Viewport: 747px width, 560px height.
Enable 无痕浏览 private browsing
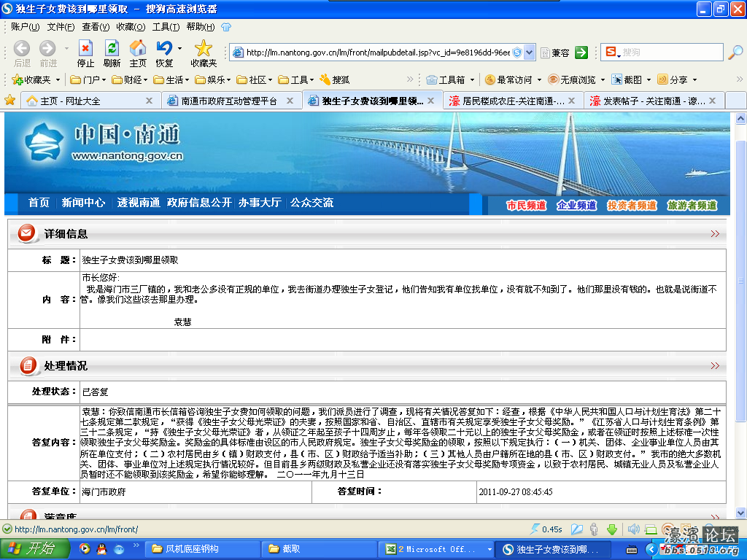576,79
